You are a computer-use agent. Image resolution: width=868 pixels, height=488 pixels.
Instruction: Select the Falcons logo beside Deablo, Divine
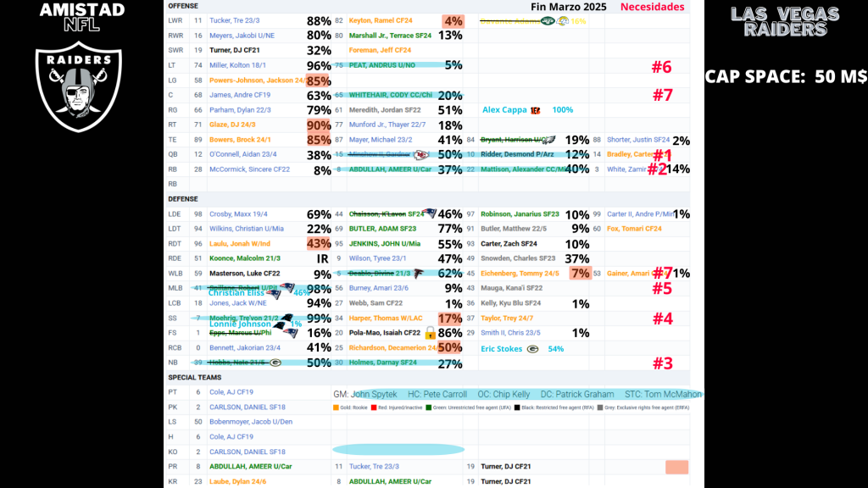[x=419, y=274]
